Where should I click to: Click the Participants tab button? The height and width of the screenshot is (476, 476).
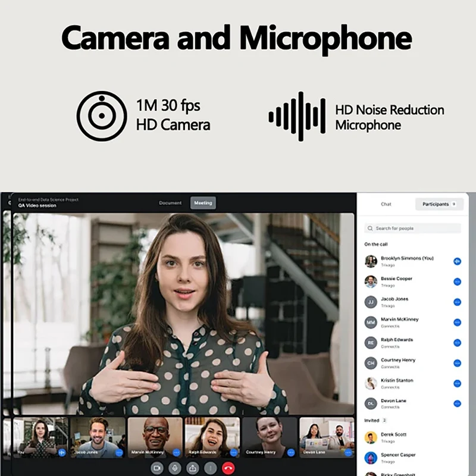click(439, 204)
